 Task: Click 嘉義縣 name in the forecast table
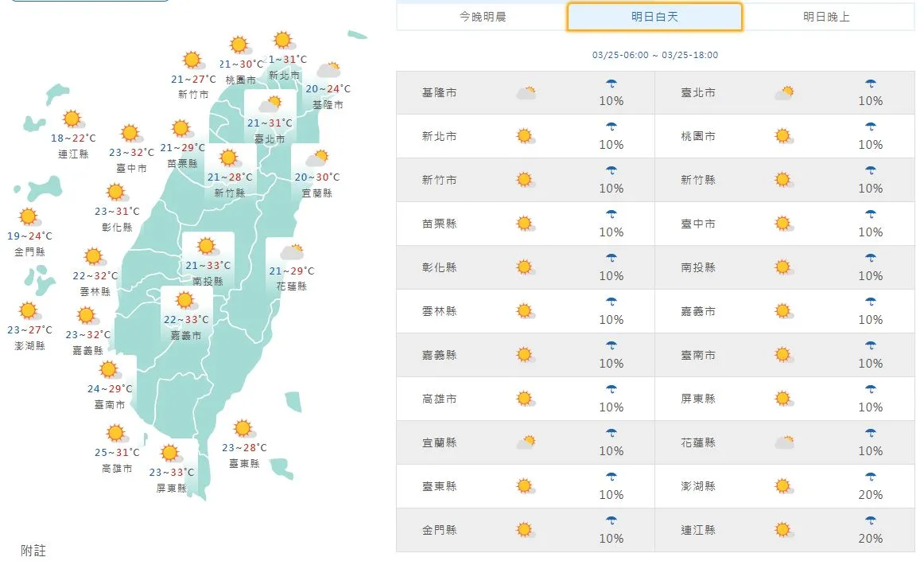(439, 355)
